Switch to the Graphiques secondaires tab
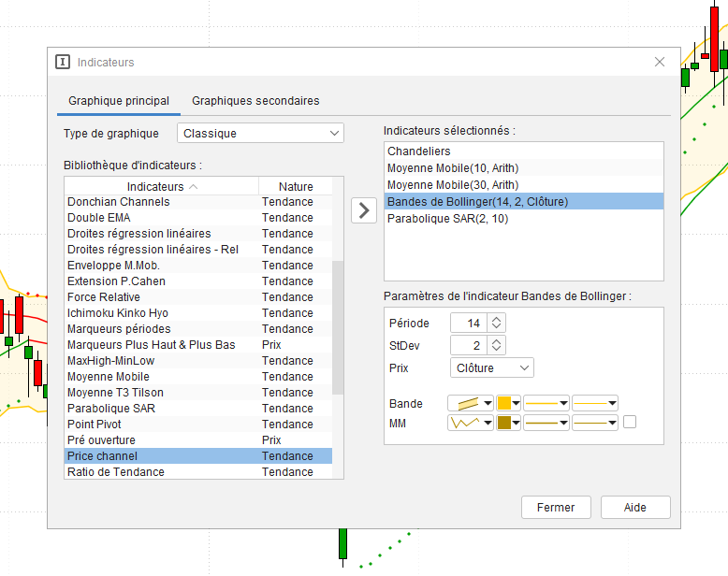This screenshot has height=576, width=728. point(255,101)
